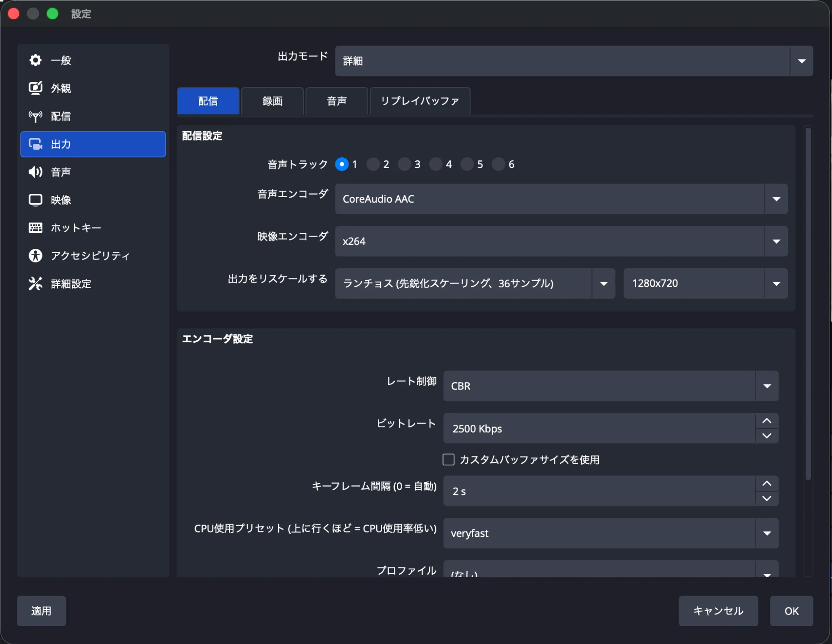Viewport: 832px width, 644px height.
Task: Open the 音声エンコーダ CoreAudio AAC dropdown
Action: pos(561,199)
